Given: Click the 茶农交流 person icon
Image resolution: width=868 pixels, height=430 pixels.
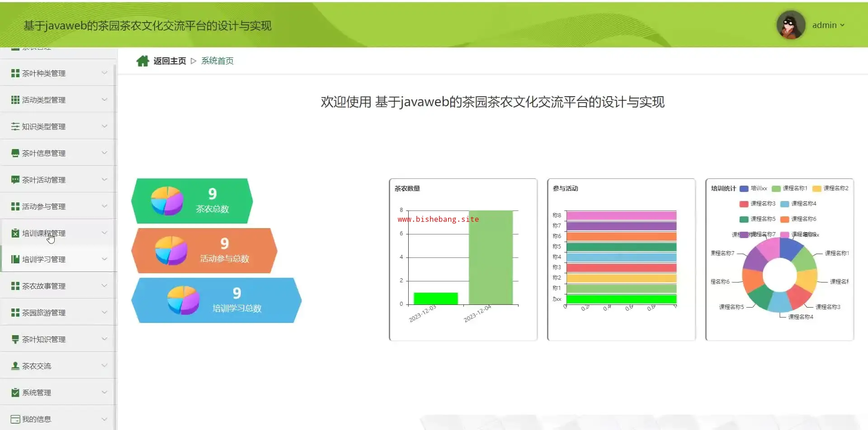Looking at the screenshot, I should [15, 366].
